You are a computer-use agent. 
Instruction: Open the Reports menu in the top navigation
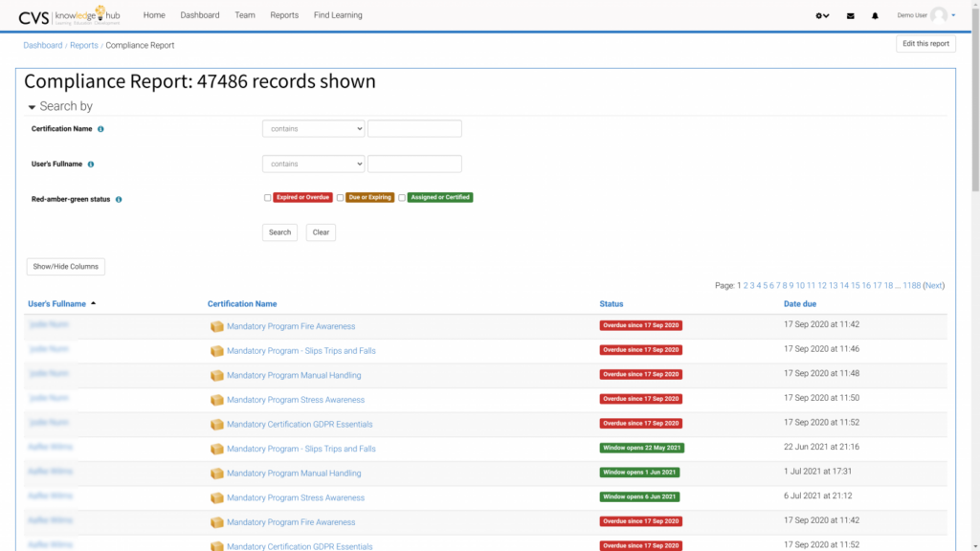pos(284,15)
